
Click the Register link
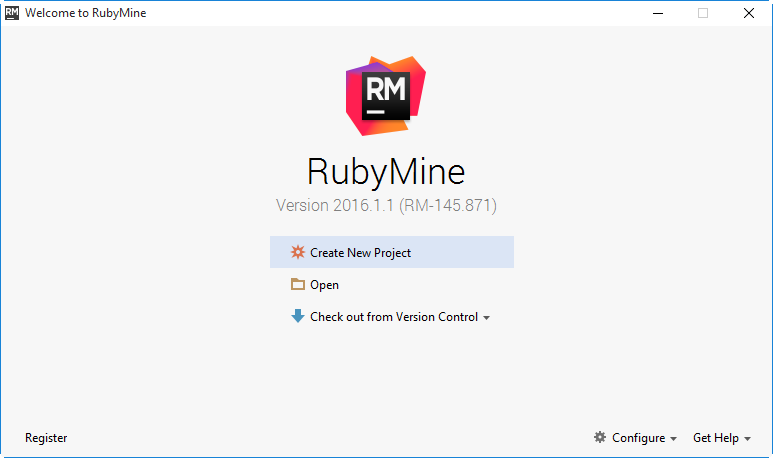(x=46, y=438)
